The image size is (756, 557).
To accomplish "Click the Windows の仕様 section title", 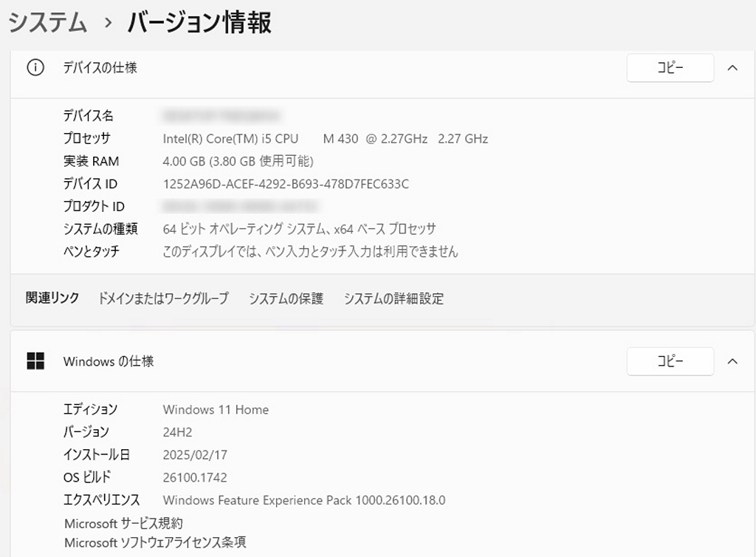I will coord(109,361).
